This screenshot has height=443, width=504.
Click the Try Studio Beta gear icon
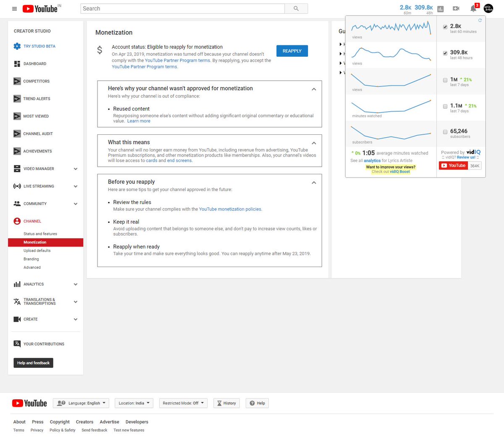click(x=17, y=46)
